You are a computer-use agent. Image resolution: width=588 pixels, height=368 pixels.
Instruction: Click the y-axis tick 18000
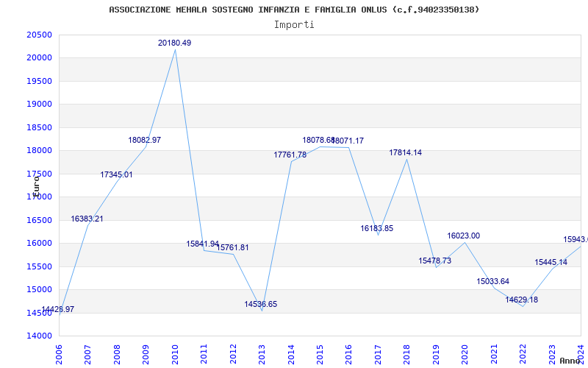(x=40, y=151)
